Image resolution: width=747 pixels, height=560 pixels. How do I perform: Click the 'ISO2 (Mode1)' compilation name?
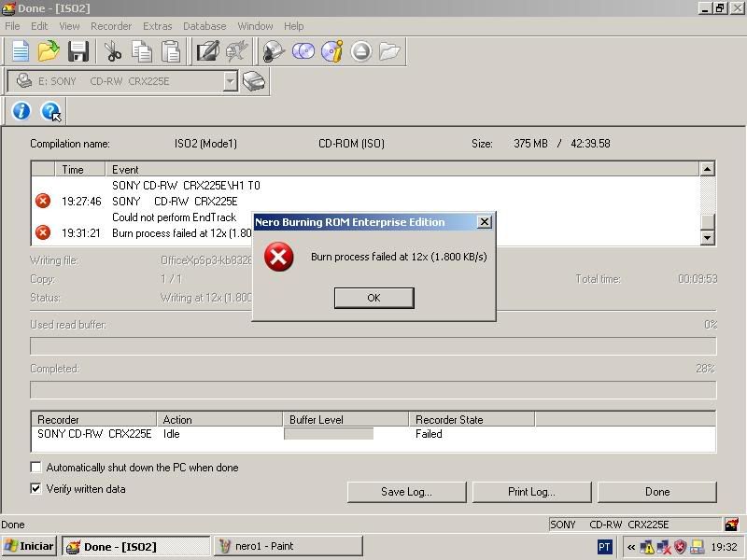(205, 144)
